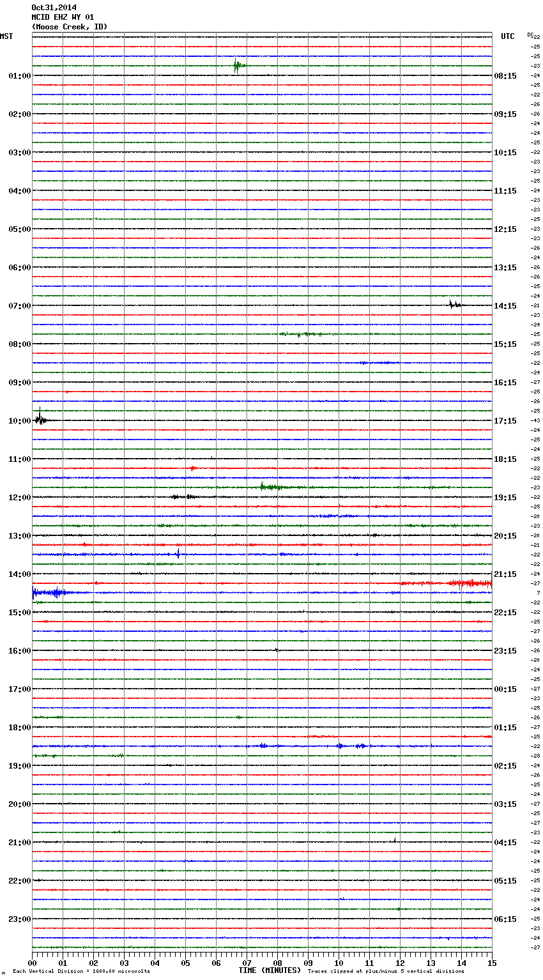Click the 08:00 MST time label
The image size is (543, 980).
pos(20,344)
